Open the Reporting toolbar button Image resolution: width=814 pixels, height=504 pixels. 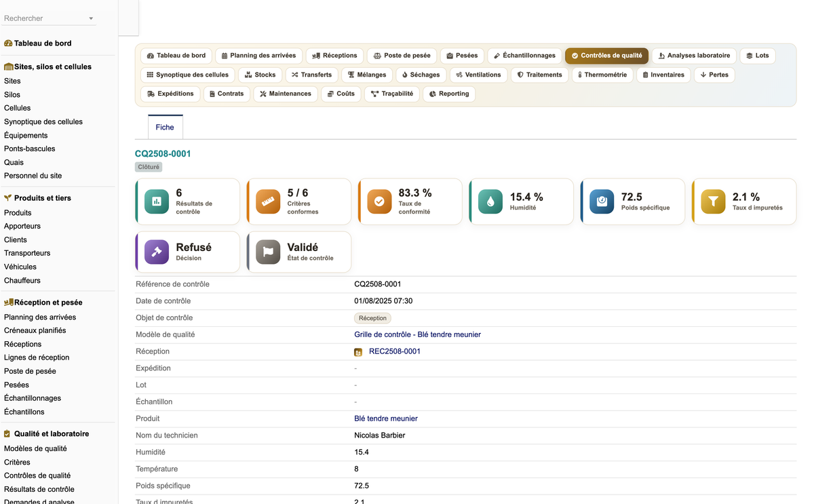(449, 94)
